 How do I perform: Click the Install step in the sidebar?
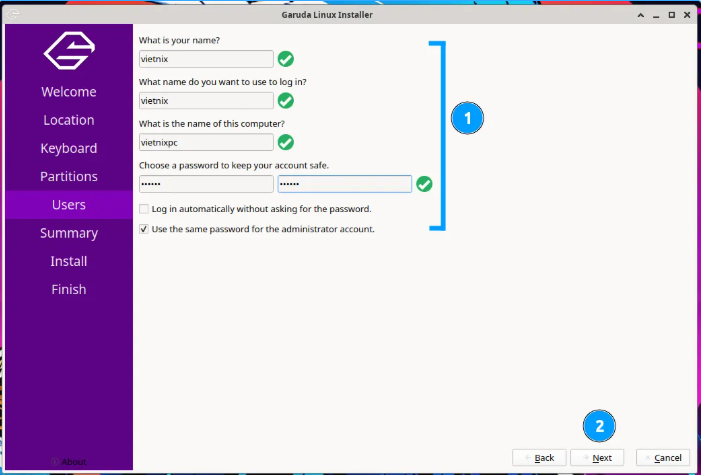69,261
